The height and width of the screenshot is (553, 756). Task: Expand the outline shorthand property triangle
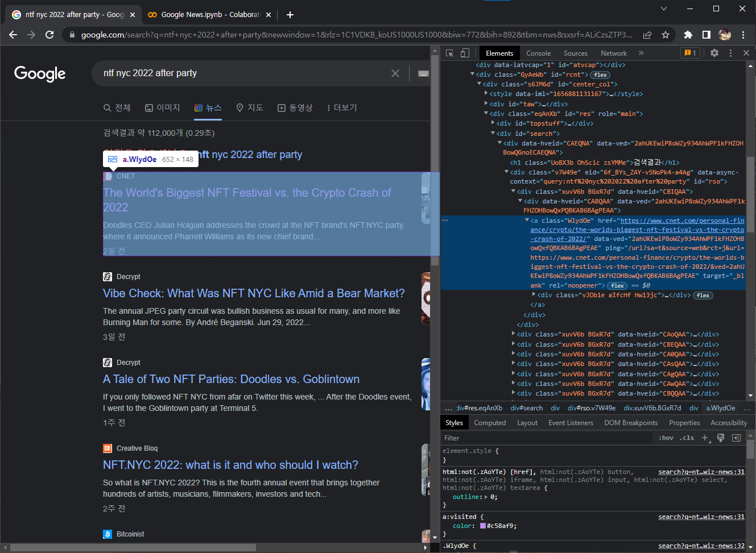(x=485, y=497)
